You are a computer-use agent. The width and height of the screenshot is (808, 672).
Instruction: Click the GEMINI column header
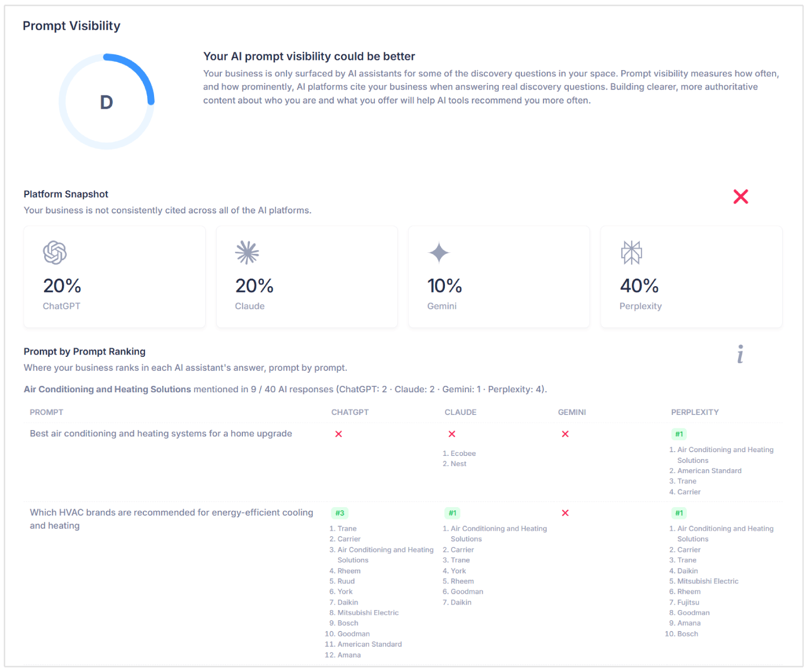point(572,412)
